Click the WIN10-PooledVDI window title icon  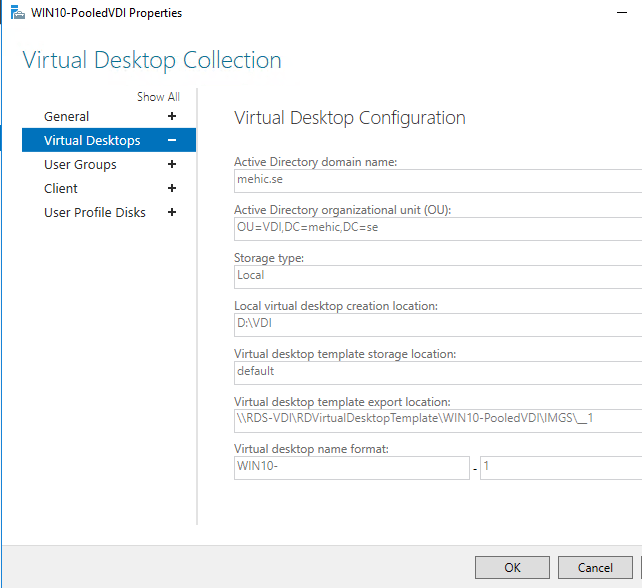(x=16, y=13)
